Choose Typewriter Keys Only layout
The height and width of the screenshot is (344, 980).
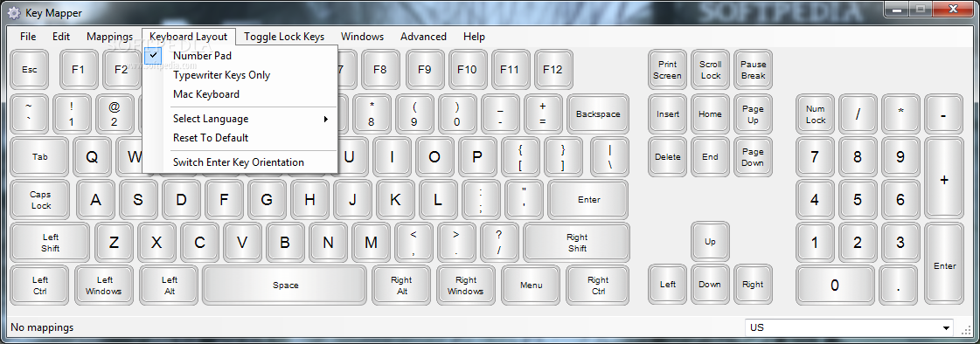point(240,75)
